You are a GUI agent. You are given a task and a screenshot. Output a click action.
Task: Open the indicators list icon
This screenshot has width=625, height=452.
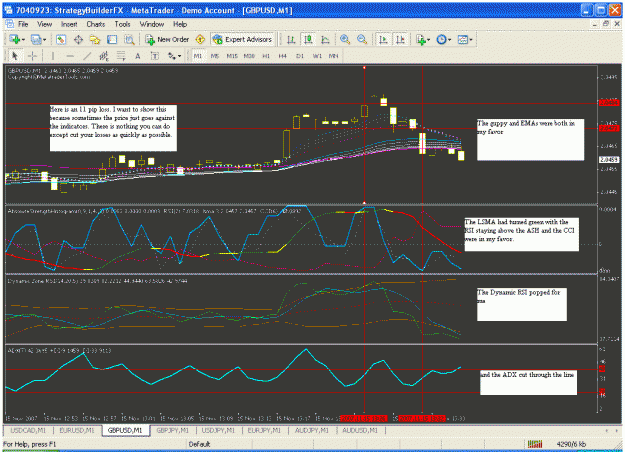(421, 39)
